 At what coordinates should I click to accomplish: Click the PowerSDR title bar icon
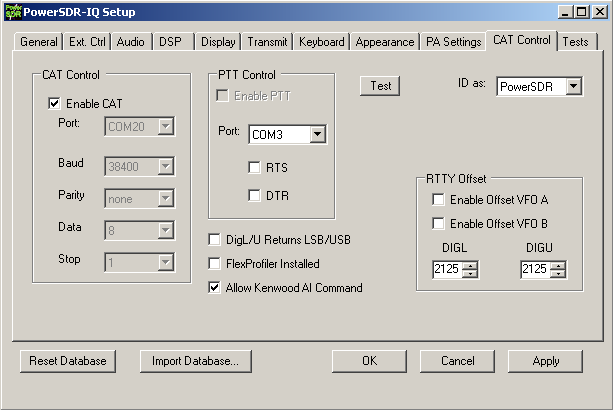[13, 12]
